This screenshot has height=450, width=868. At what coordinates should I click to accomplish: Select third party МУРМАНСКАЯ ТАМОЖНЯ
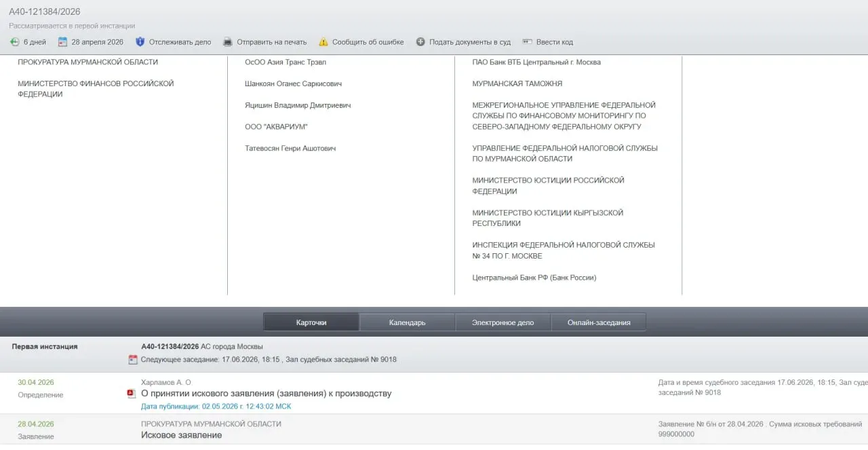pyautogui.click(x=517, y=83)
